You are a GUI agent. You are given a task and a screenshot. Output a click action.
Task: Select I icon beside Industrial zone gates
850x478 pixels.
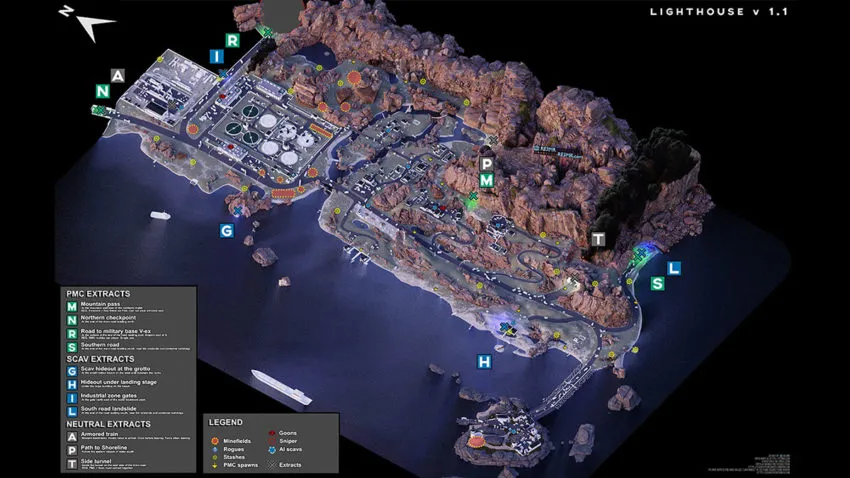[x=72, y=398]
